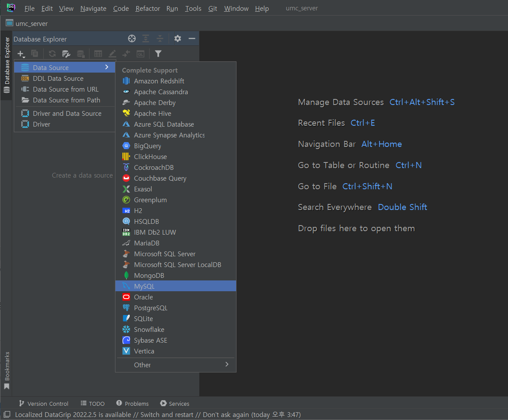Open the Window menu
The width and height of the screenshot is (508, 420).
coord(236,8)
